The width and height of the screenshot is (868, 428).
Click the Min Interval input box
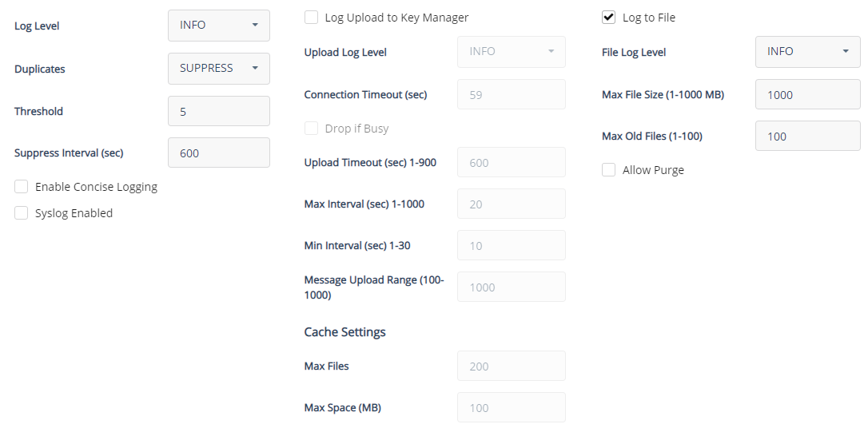tap(511, 246)
